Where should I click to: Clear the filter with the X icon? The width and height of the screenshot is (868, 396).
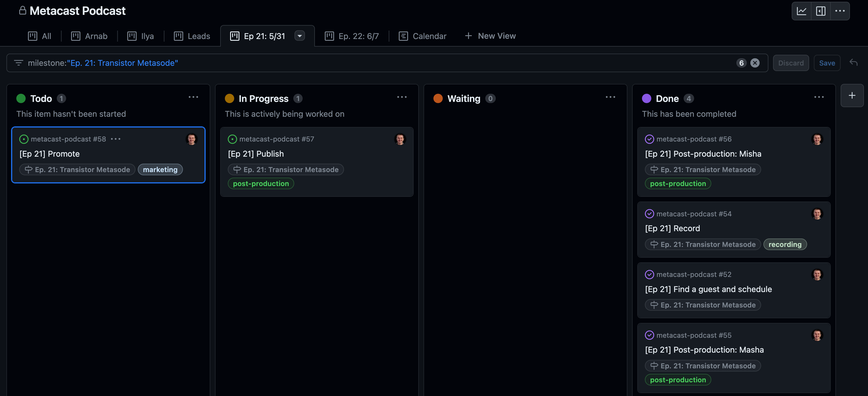[x=755, y=63]
